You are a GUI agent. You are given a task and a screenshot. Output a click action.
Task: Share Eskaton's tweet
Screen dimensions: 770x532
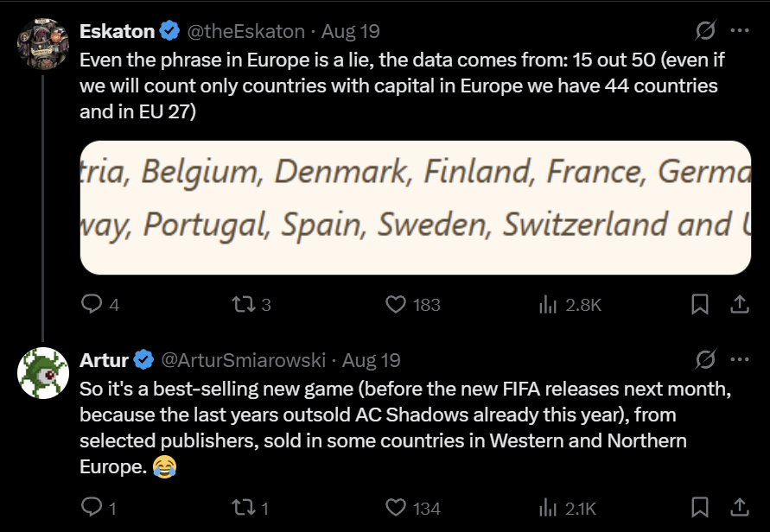point(740,304)
